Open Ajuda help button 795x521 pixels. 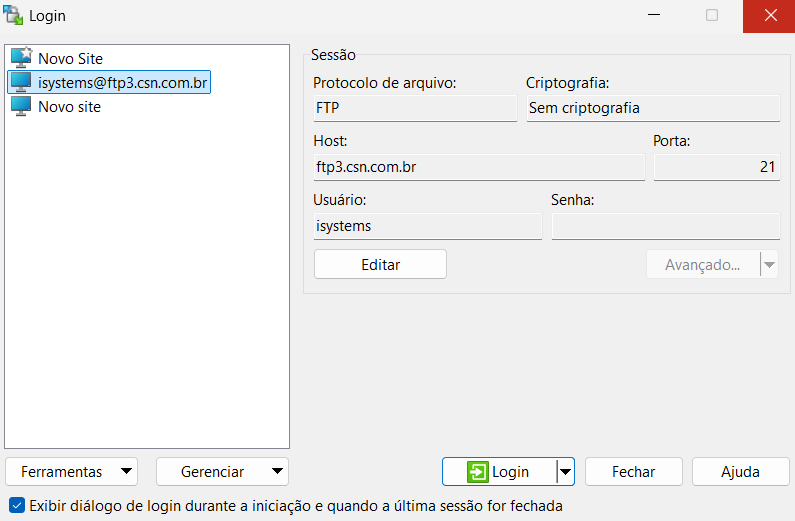coord(740,472)
